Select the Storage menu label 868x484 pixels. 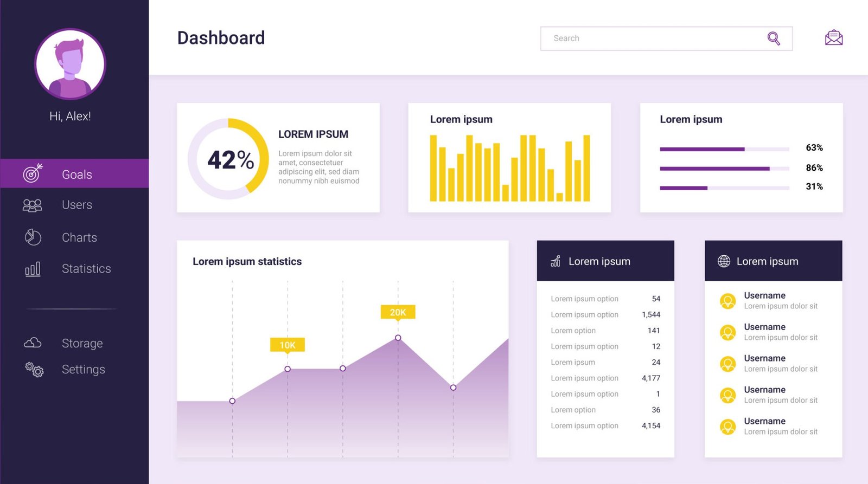[82, 344]
